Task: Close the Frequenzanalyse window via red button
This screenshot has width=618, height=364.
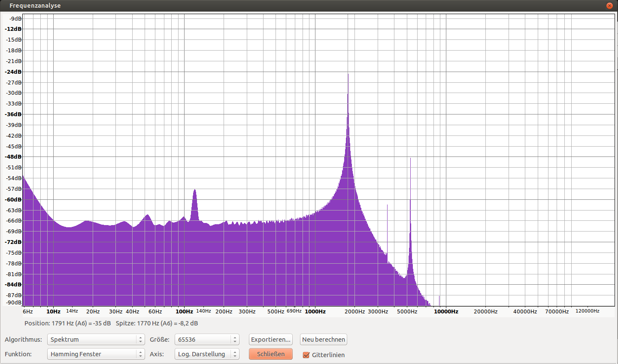Action: pos(609,6)
